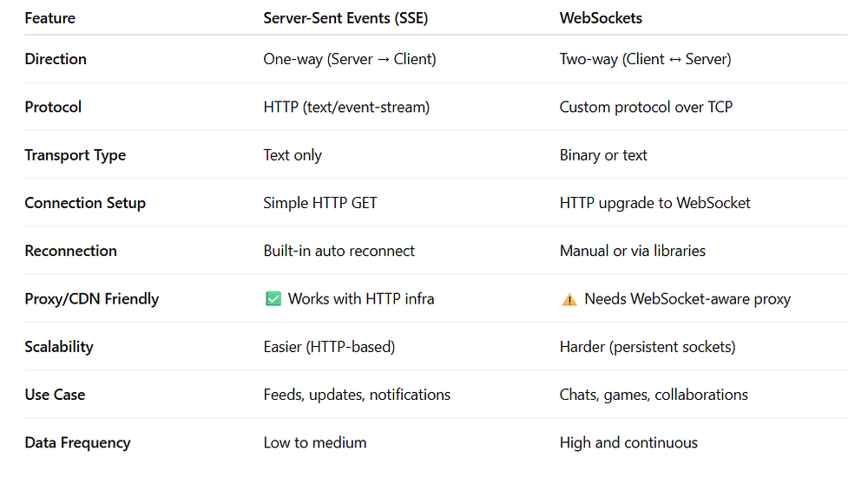
Task: Select the Server-Sent Events (SSE) header
Action: pos(345,17)
